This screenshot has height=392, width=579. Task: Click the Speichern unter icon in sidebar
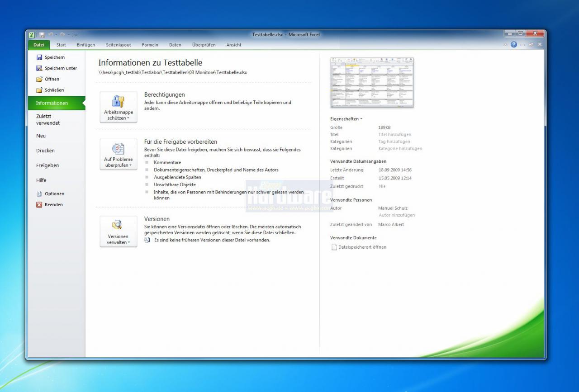pyautogui.click(x=39, y=68)
